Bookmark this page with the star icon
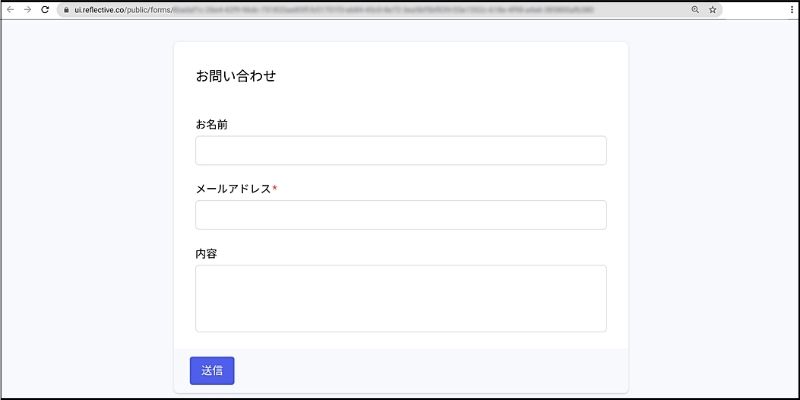 coord(713,10)
